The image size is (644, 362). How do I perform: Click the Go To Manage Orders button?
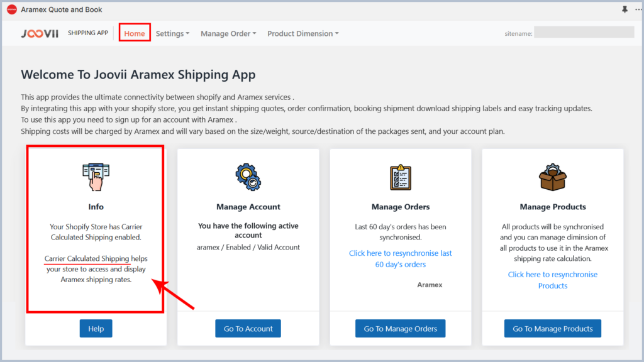(400, 328)
